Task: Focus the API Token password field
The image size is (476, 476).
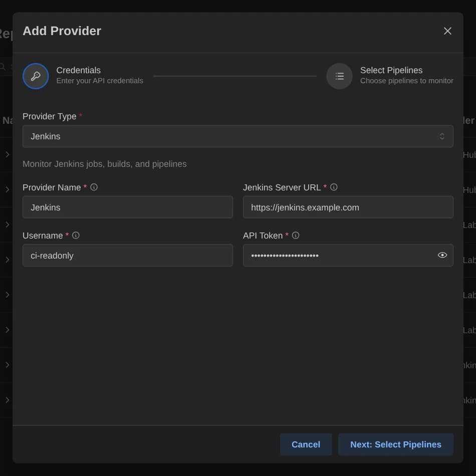Action: [348, 256]
